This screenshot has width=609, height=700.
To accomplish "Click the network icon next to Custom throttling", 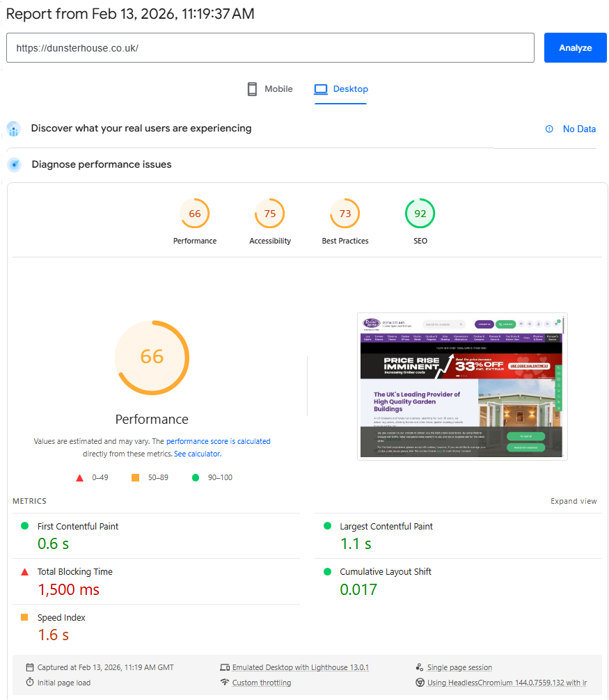I will tap(225, 682).
